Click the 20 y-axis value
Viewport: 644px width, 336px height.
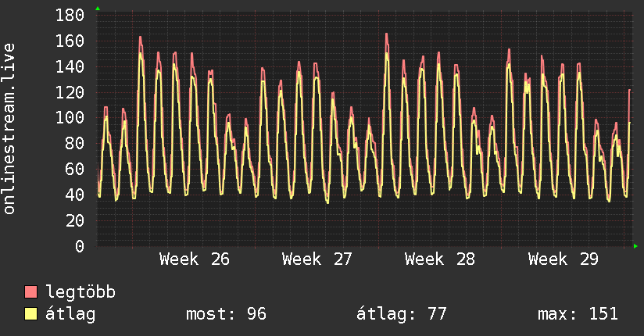click(75, 221)
